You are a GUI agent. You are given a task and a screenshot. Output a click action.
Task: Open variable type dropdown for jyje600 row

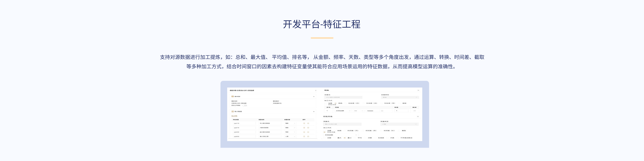tap(291, 137)
